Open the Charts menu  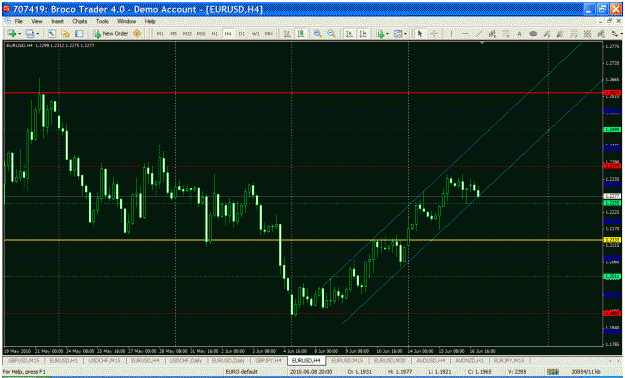click(79, 21)
